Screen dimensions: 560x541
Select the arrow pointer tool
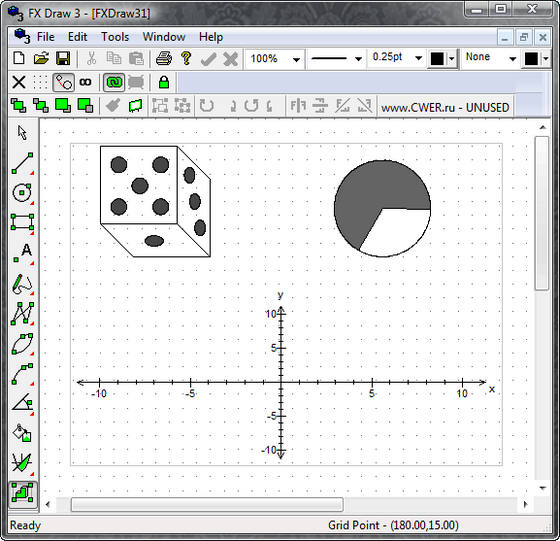pos(22,132)
